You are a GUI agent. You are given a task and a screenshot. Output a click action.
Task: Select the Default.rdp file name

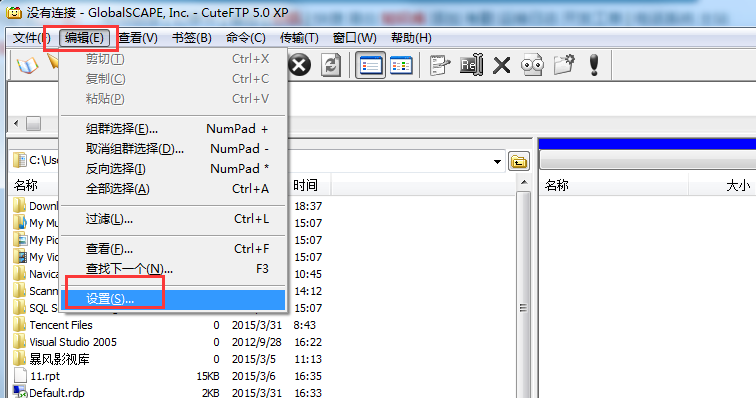click(56, 393)
